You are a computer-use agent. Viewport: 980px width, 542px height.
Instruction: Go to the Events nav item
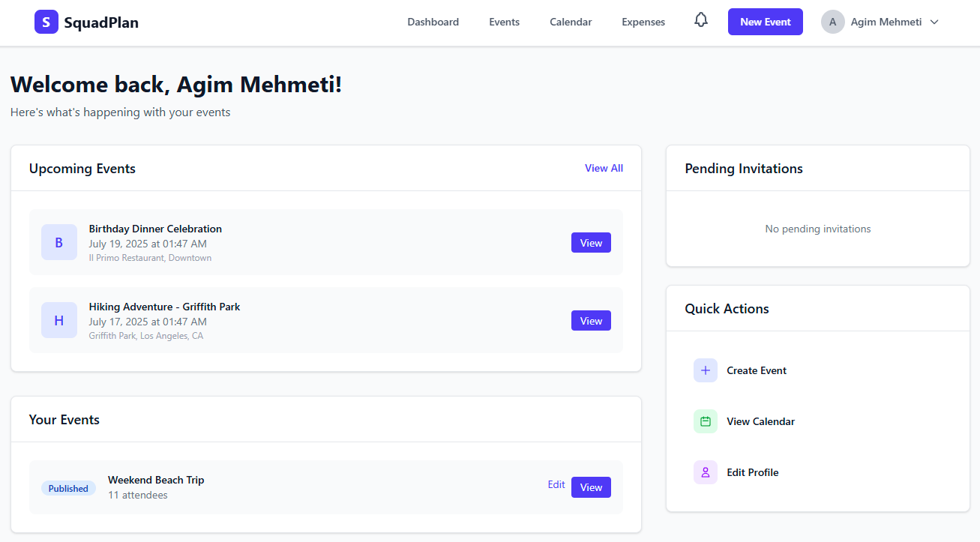(x=504, y=22)
